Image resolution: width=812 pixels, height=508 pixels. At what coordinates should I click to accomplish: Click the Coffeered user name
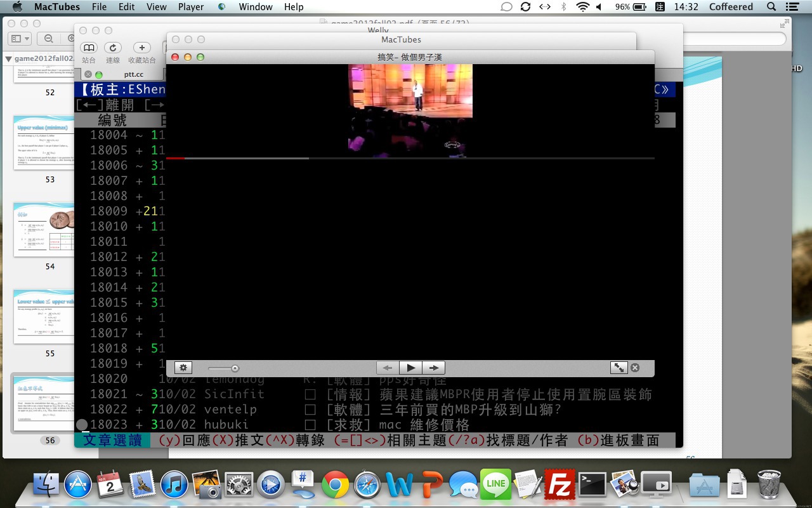(x=731, y=7)
